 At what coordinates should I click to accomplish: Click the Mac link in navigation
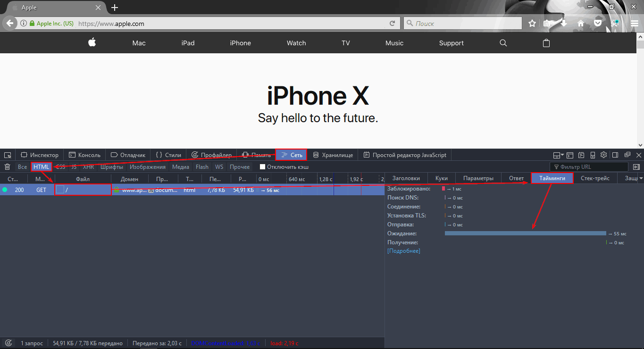(x=139, y=43)
